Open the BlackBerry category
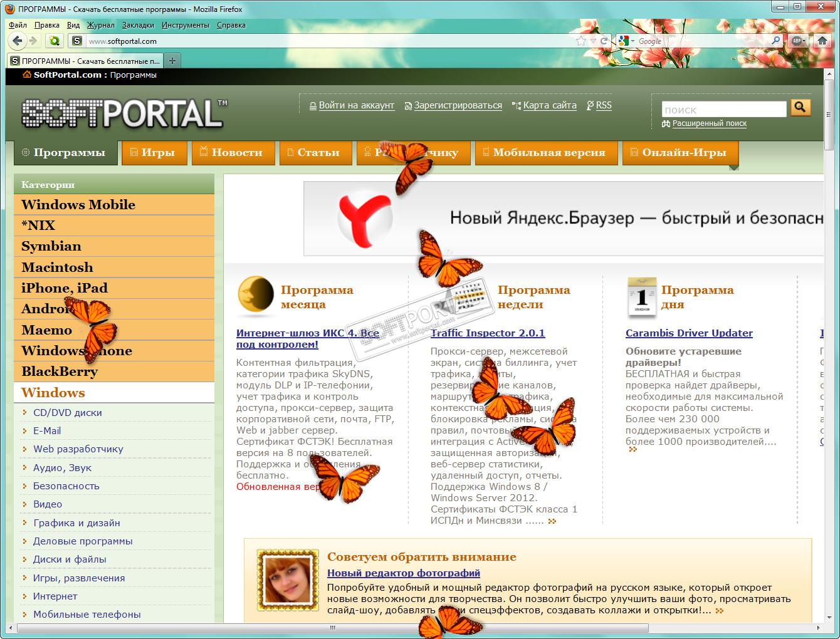This screenshot has width=840, height=639. (x=114, y=371)
